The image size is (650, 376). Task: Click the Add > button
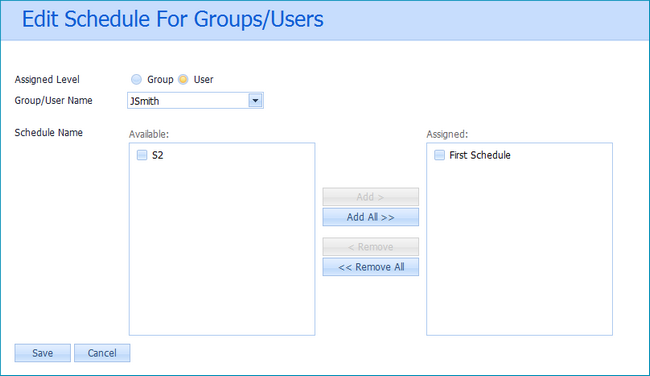tap(371, 197)
